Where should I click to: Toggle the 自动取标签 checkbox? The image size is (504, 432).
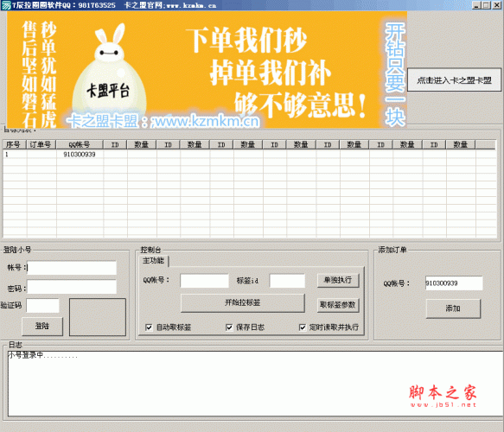tap(149, 327)
